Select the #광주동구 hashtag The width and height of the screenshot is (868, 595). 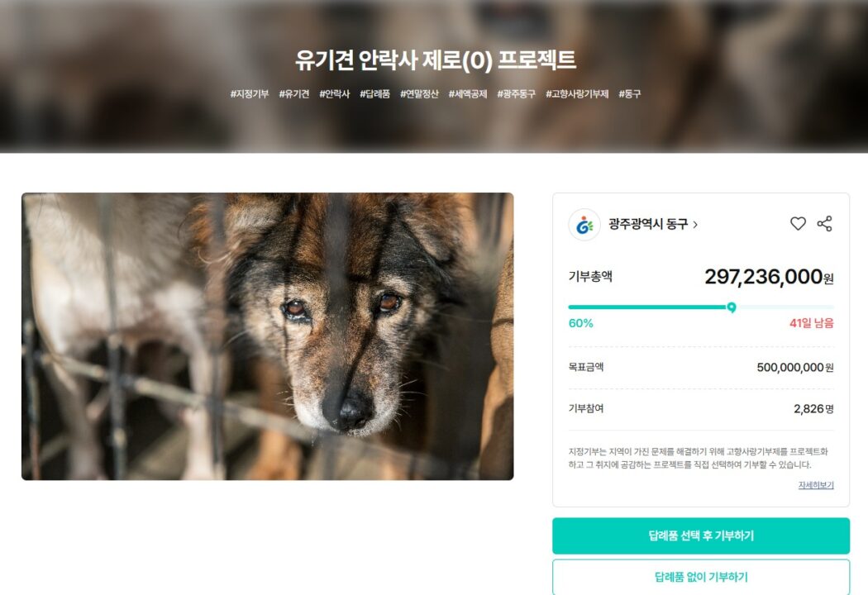[517, 94]
